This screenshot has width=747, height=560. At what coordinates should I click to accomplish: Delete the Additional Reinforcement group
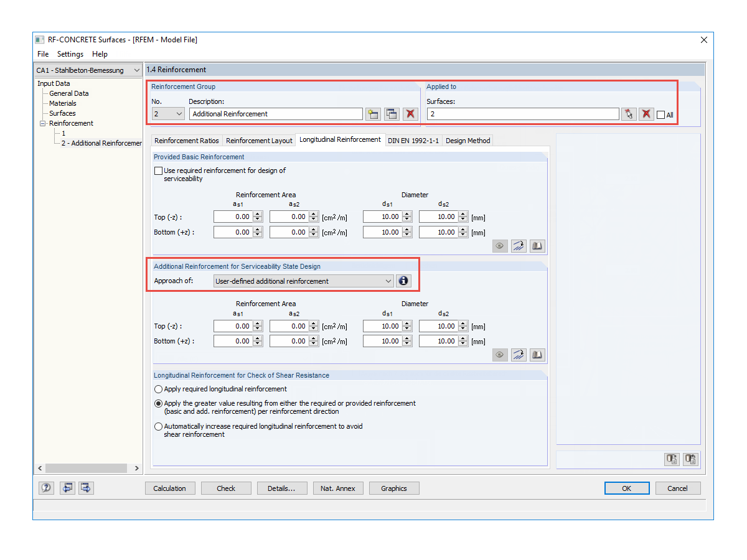coord(410,114)
